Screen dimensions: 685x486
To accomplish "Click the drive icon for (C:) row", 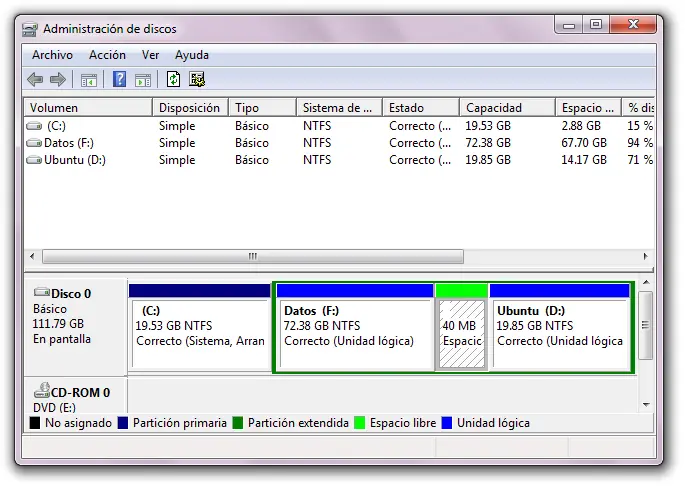I will 34,126.
